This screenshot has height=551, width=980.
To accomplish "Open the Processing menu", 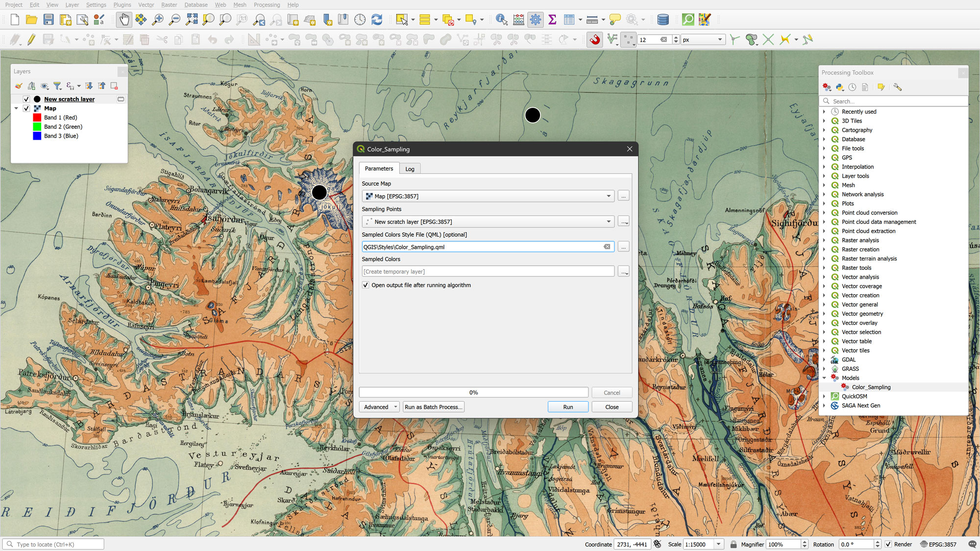I will click(267, 5).
